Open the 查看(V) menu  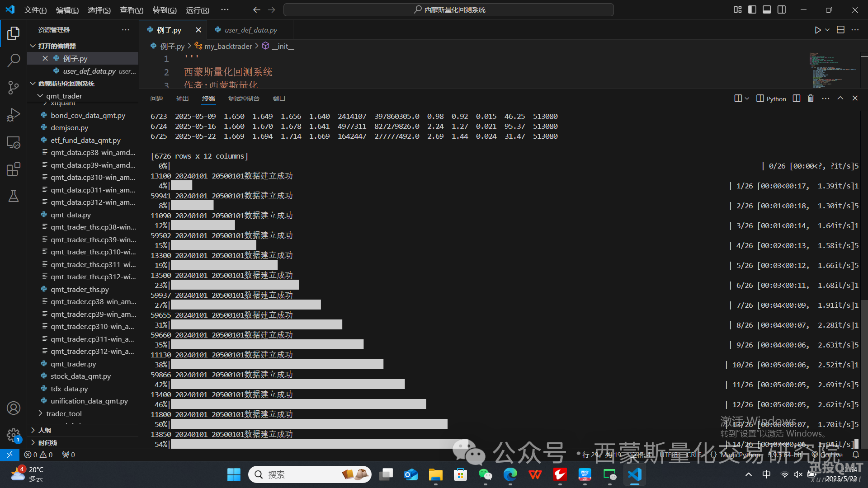132,10
